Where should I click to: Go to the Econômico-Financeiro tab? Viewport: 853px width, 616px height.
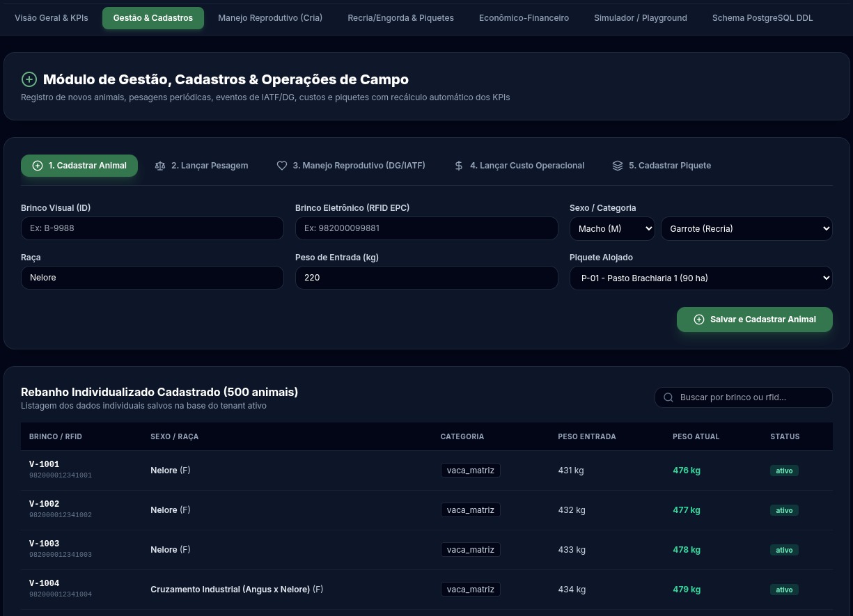524,18
